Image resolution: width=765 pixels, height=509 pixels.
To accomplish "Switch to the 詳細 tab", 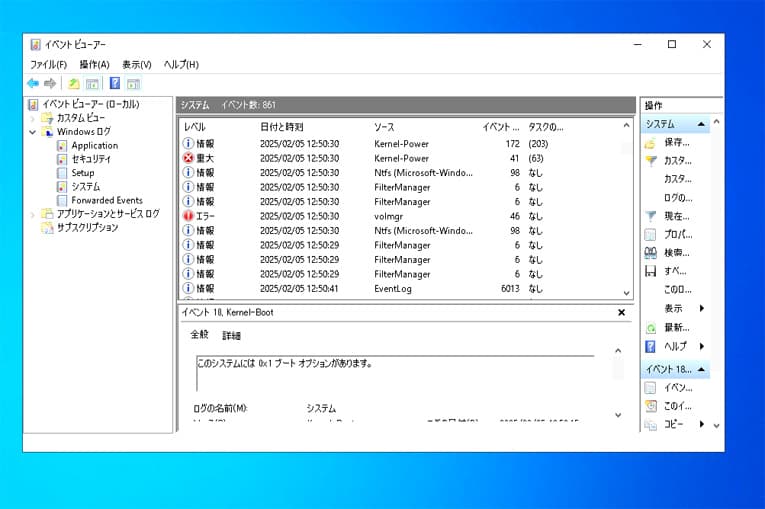I will pyautogui.click(x=231, y=336).
